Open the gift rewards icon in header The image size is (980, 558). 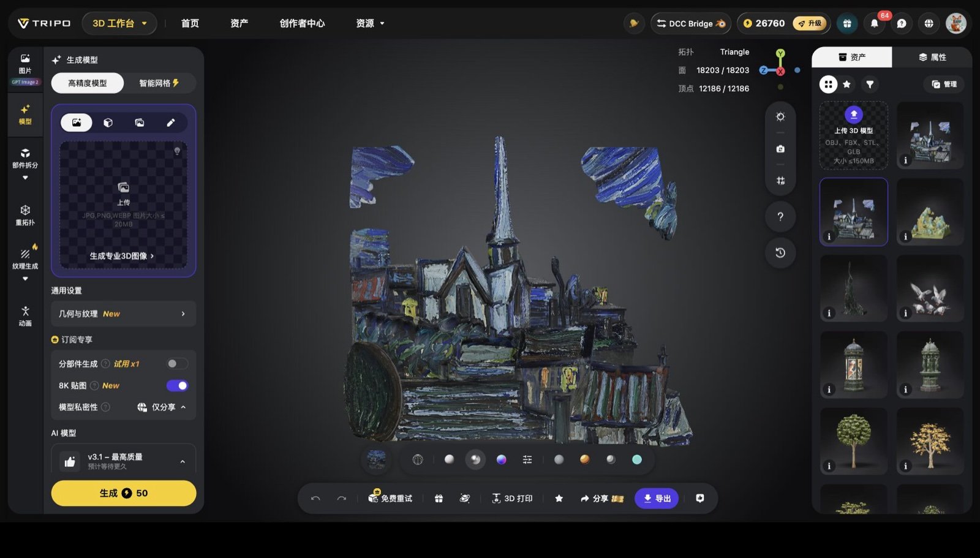pyautogui.click(x=847, y=23)
